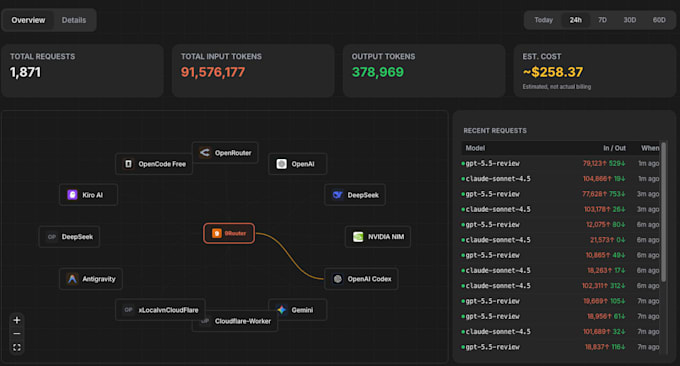Screen dimensions: 680x366
Task: Click the DeepSeek whale icon
Action: click(x=337, y=195)
